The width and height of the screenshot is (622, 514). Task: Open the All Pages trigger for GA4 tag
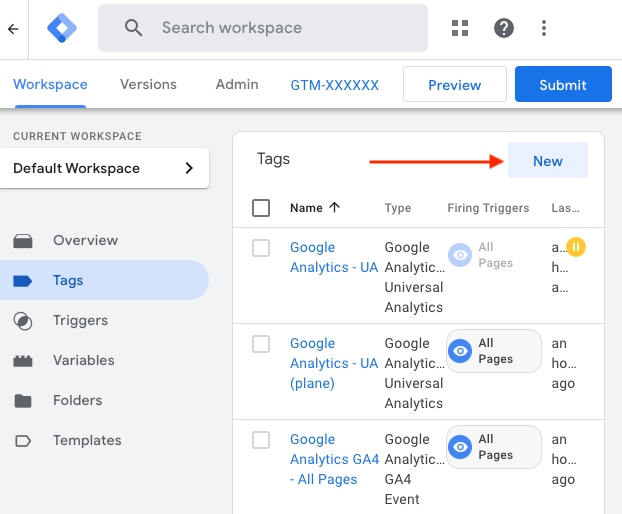click(x=493, y=447)
